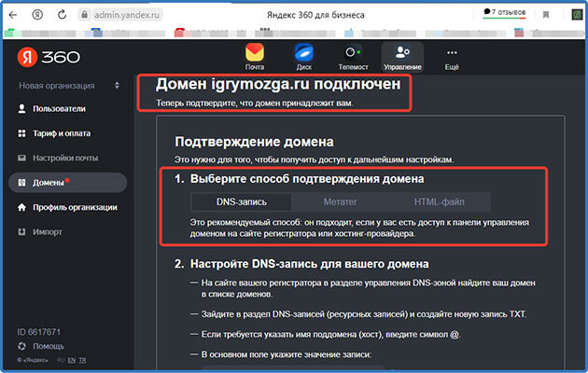Screen dimensions: 588x373
Task: Select the Домены sidebar item
Action: 67,183
